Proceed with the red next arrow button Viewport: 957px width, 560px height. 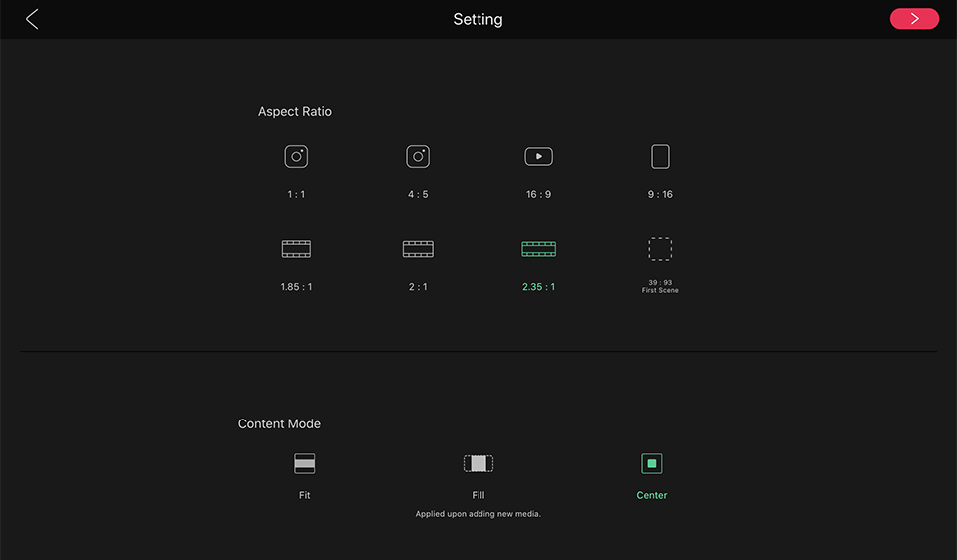pos(914,19)
